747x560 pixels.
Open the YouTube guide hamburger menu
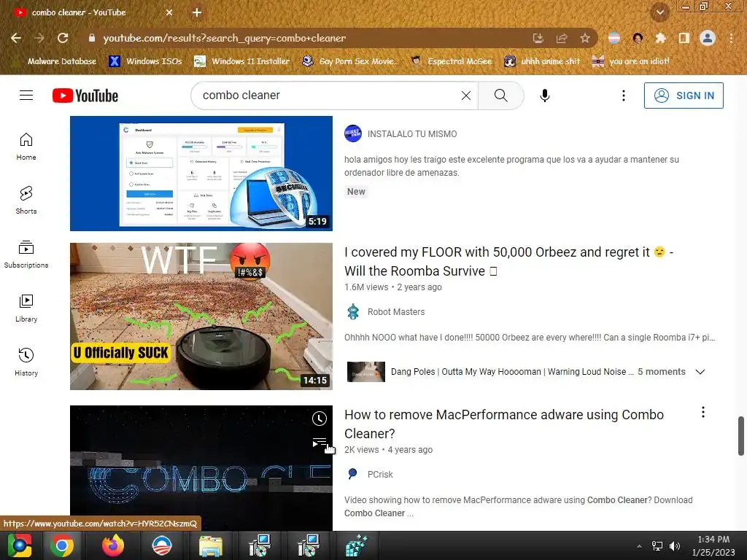26,96
